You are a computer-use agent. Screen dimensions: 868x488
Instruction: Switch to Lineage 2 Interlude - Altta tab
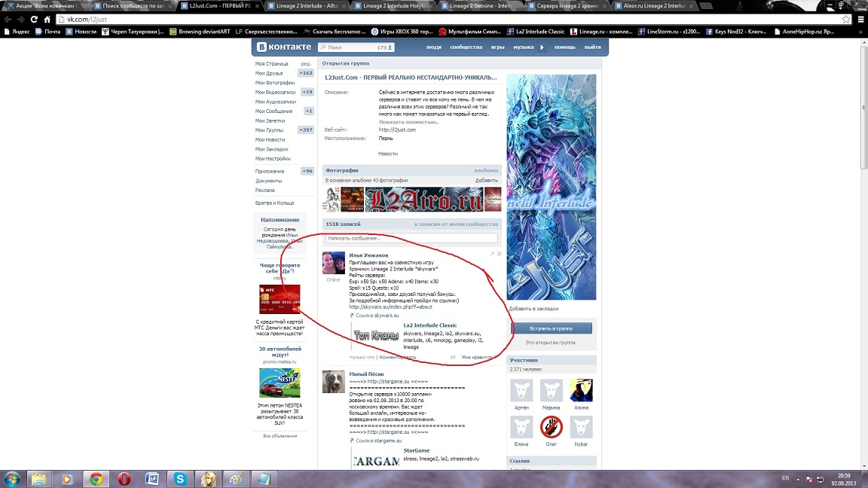(x=307, y=6)
